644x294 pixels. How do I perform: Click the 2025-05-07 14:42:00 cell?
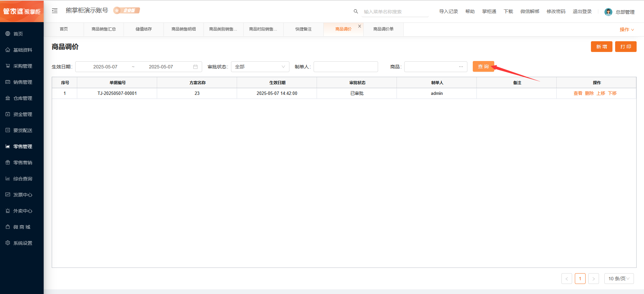277,93
